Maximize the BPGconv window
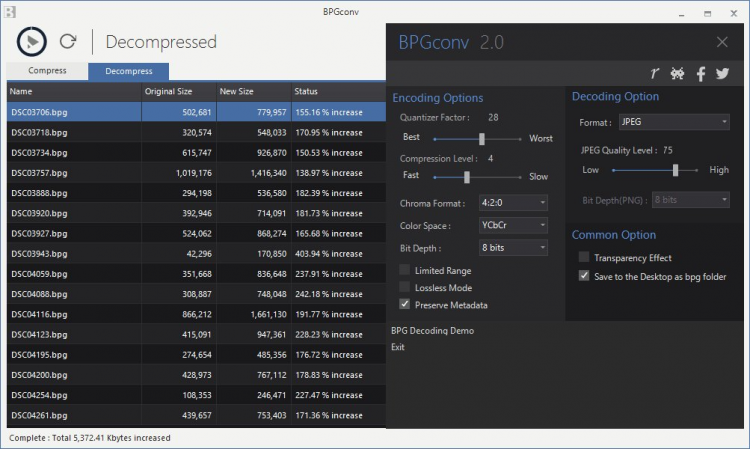Image resolution: width=750 pixels, height=449 pixels. (x=707, y=14)
